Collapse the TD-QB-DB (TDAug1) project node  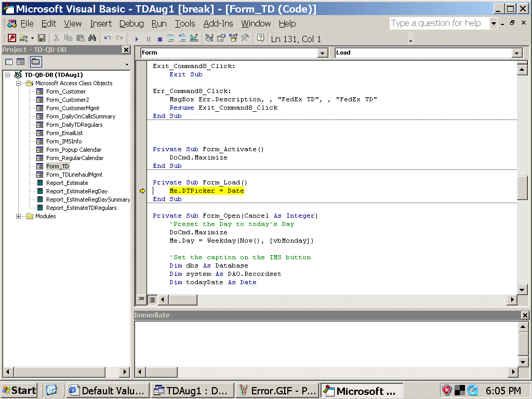(8, 75)
